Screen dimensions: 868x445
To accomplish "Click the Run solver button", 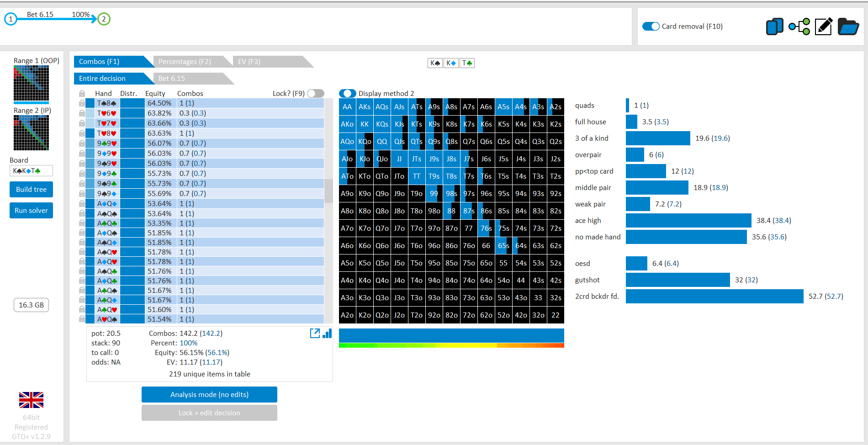I will click(31, 211).
